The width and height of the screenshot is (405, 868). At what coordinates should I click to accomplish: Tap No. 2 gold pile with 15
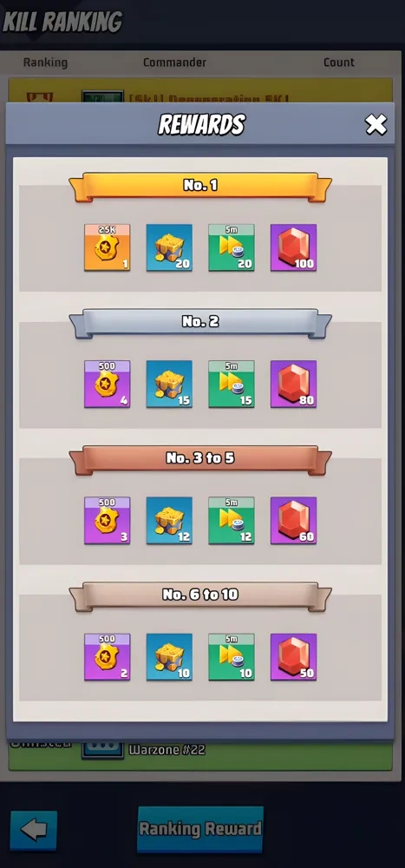pyautogui.click(x=169, y=385)
